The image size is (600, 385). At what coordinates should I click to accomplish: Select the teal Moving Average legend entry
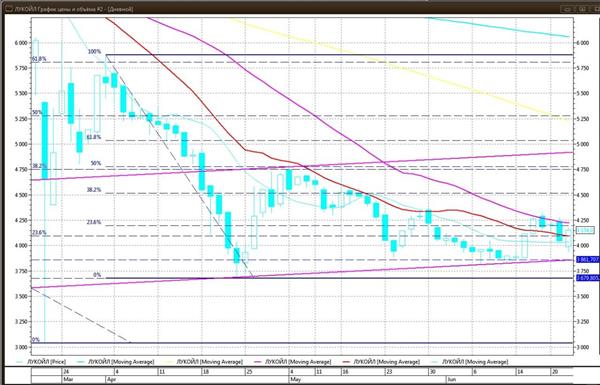click(x=116, y=362)
